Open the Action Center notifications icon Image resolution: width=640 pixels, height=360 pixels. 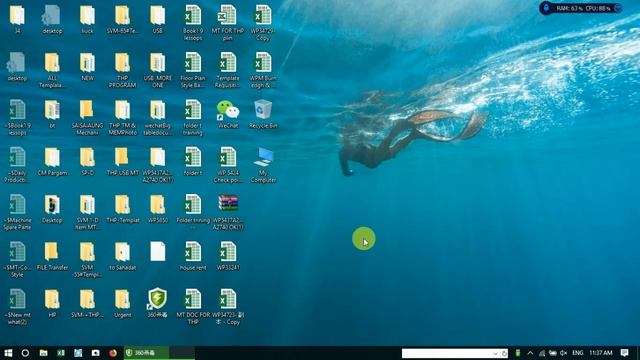click(x=624, y=353)
